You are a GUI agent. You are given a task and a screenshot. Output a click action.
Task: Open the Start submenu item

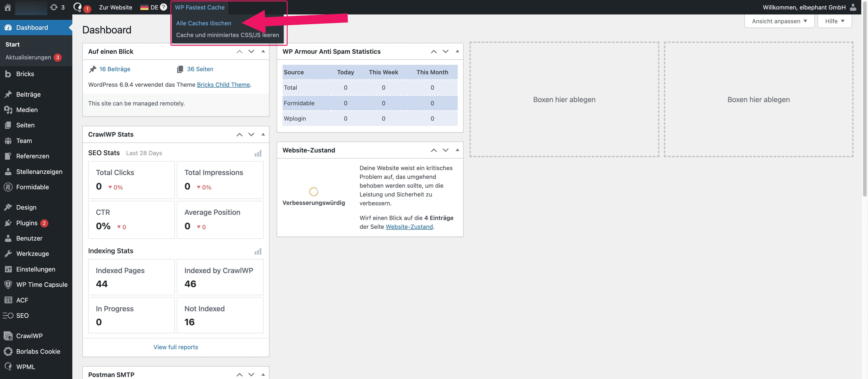point(12,44)
